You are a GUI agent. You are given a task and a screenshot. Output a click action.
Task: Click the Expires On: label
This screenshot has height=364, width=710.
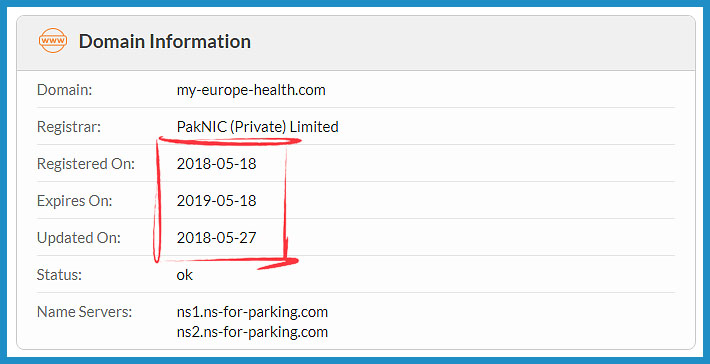pyautogui.click(x=74, y=201)
